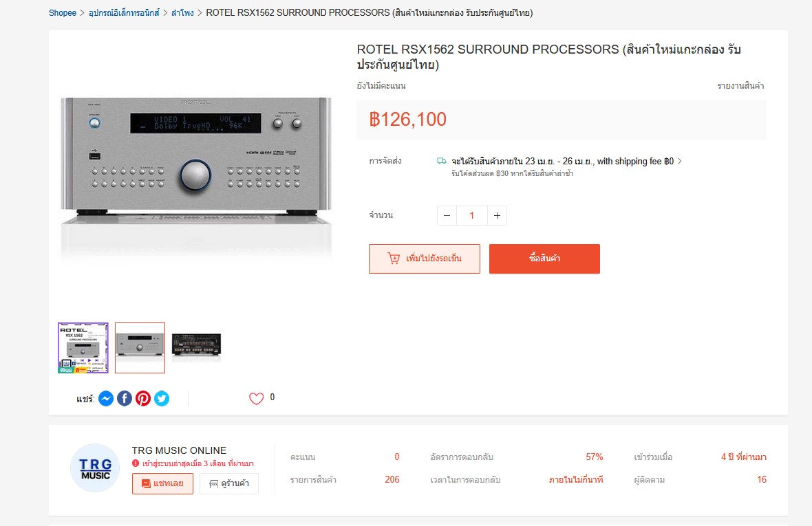Screen dimensions: 812x526
Task: Click the delivery truck shipping icon
Action: (x=442, y=161)
